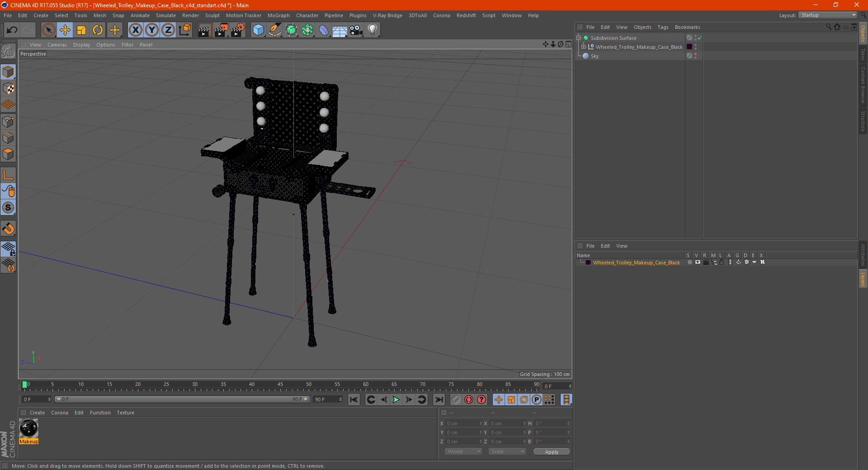Toggle layer solo dot for Wheeled_Trolley layer
This screenshot has height=470, width=868.
(689, 263)
